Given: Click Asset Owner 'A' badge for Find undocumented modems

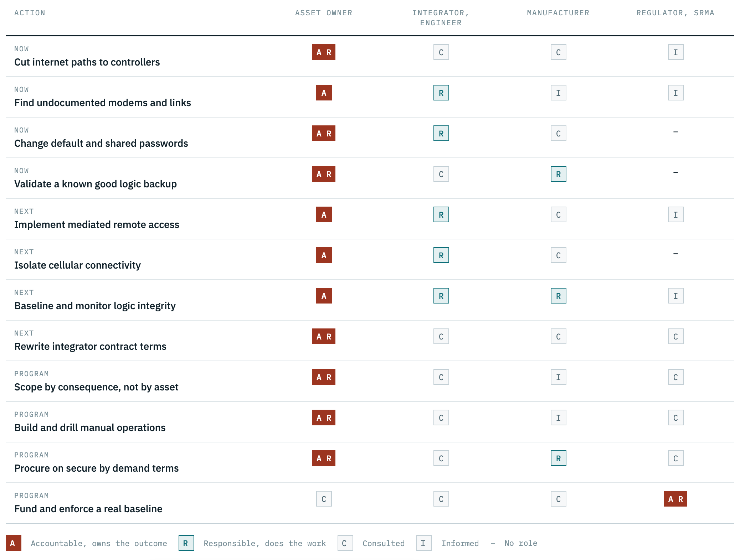Looking at the screenshot, I should click(x=324, y=93).
